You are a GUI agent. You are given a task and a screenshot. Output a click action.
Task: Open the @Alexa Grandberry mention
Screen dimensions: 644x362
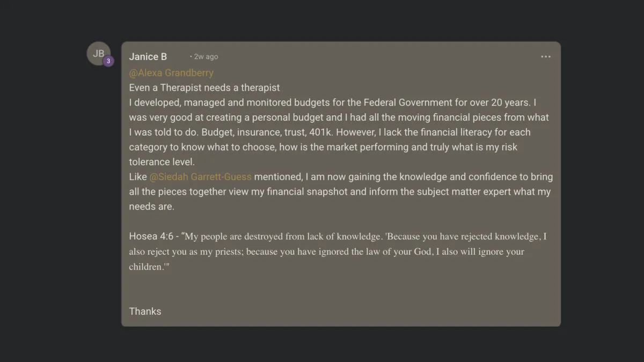click(171, 72)
